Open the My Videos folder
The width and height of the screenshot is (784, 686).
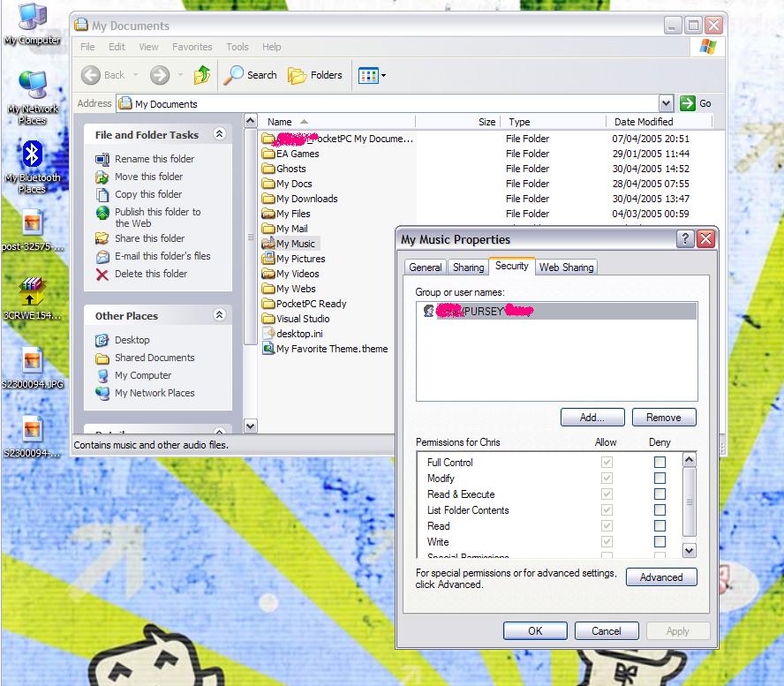297,274
